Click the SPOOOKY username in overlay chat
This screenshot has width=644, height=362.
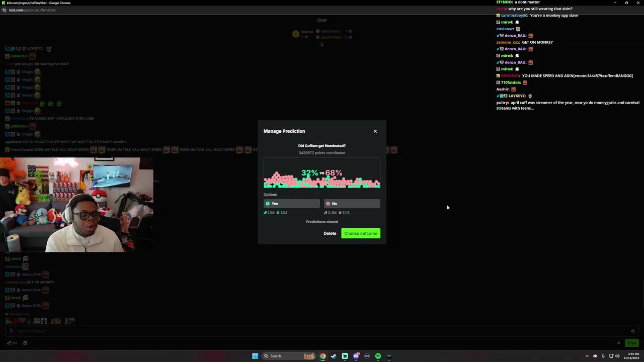coord(510,76)
